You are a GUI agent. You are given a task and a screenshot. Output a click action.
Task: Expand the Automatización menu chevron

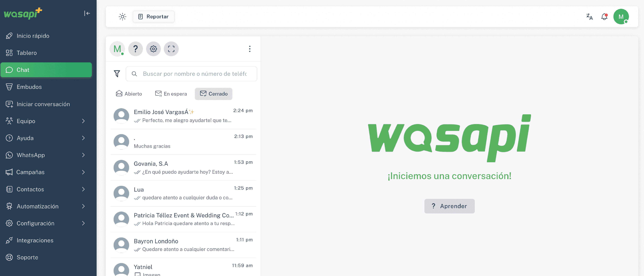coord(83,206)
